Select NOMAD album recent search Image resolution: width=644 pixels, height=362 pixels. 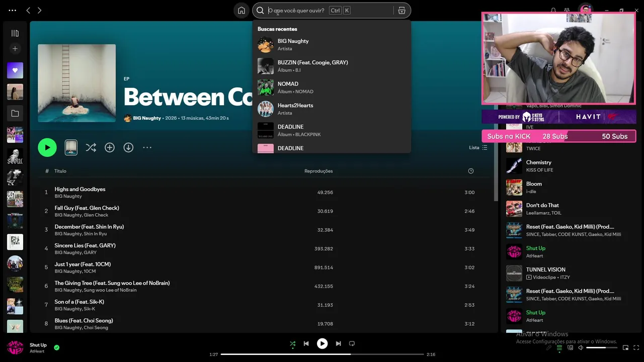coord(332,87)
